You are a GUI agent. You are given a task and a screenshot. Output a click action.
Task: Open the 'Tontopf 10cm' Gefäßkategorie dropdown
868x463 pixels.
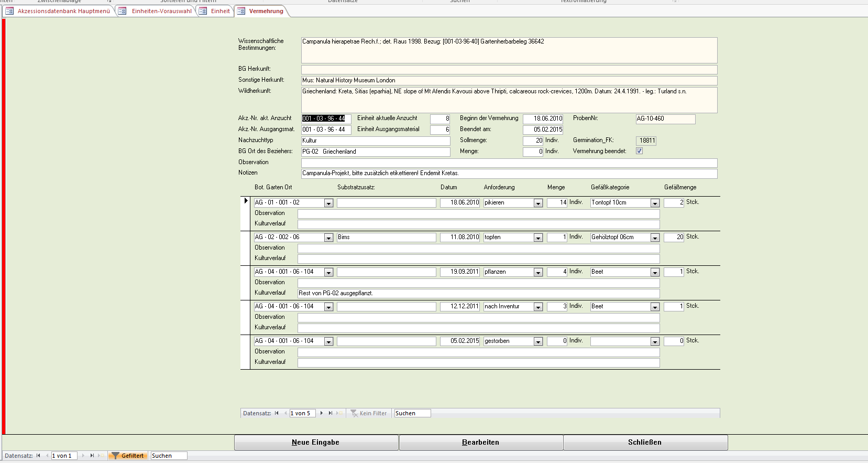coord(655,203)
